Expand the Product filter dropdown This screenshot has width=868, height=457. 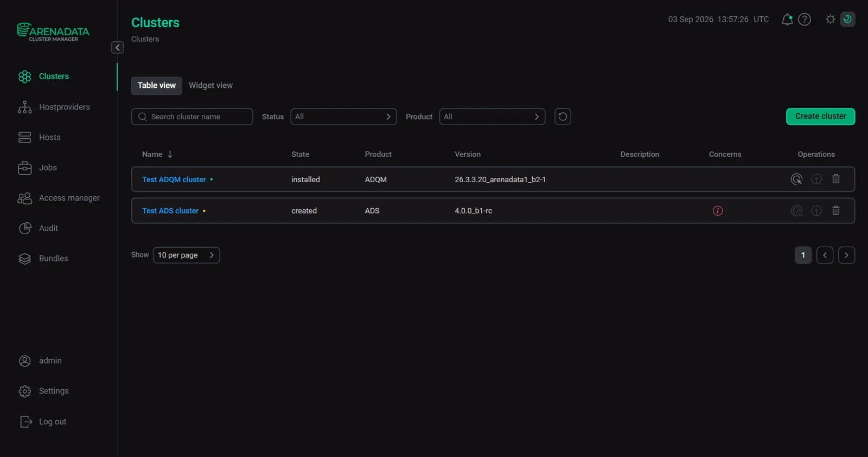pos(492,117)
